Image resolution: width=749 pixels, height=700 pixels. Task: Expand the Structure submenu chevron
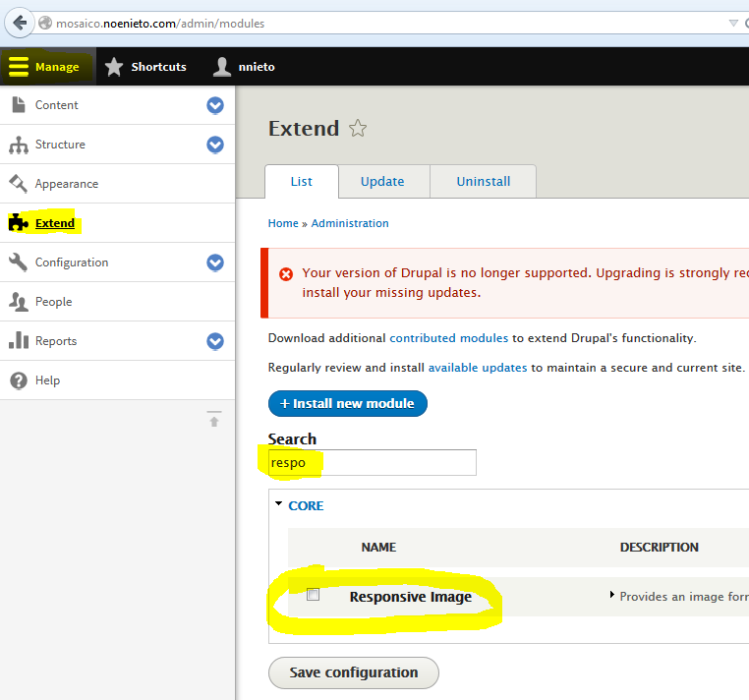pyautogui.click(x=215, y=145)
